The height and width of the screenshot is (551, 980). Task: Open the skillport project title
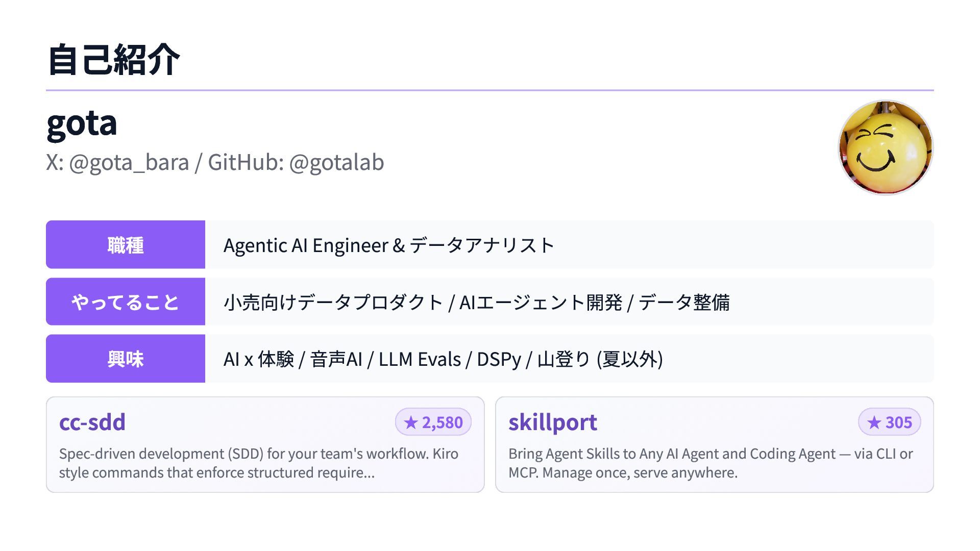tap(553, 422)
